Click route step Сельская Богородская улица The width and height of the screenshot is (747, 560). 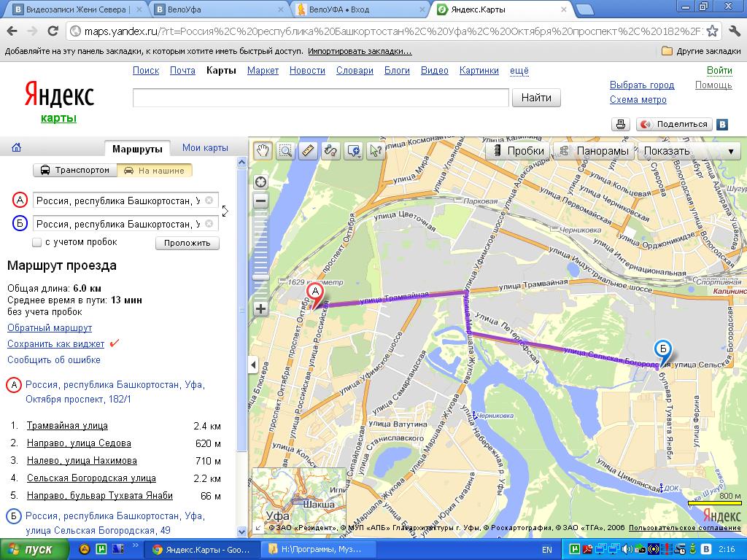(x=91, y=478)
